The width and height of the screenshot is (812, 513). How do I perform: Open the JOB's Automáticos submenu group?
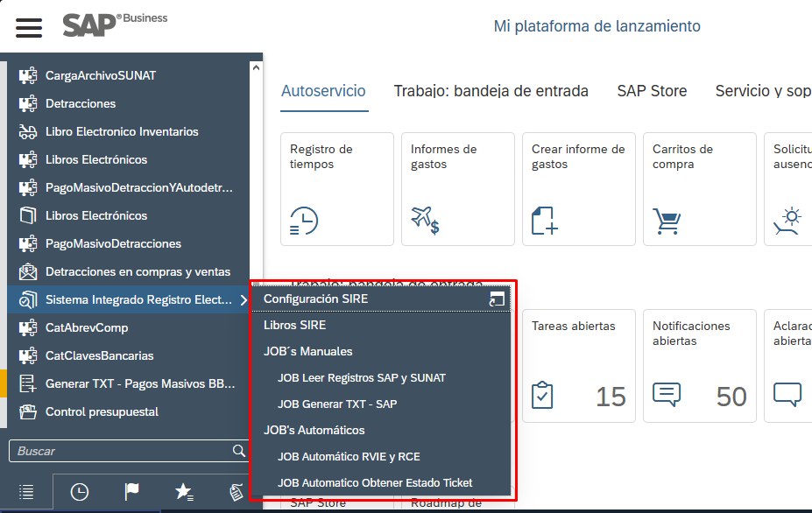click(314, 430)
